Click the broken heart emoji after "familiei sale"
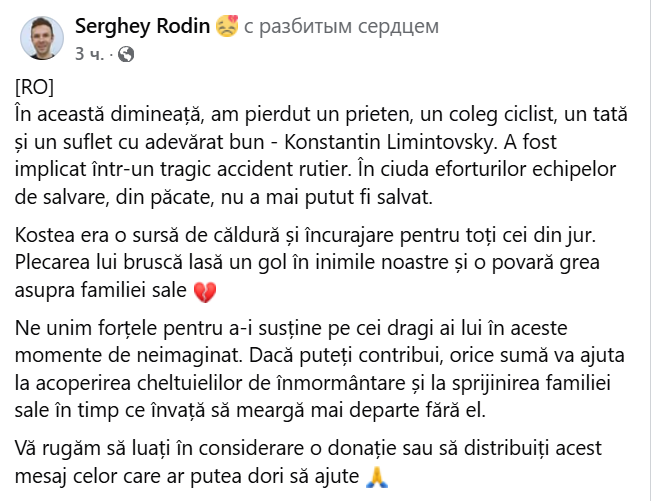Viewport: 656px width, 501px height. tap(205, 293)
